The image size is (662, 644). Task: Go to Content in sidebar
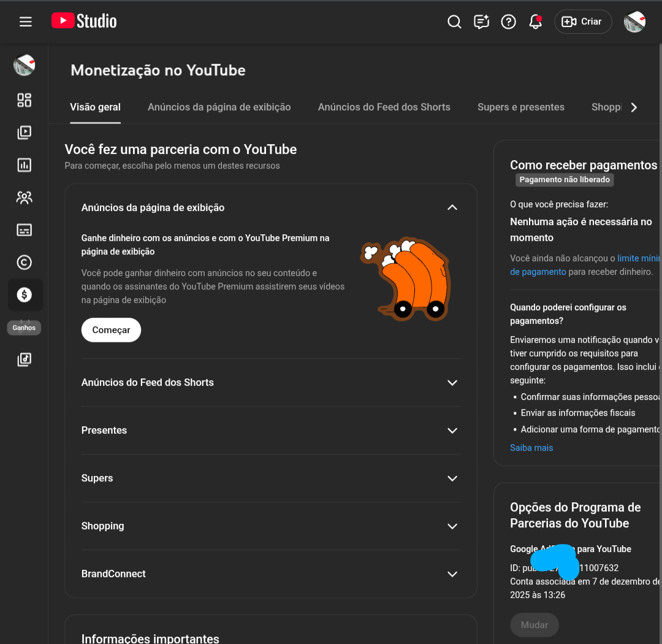(24, 132)
